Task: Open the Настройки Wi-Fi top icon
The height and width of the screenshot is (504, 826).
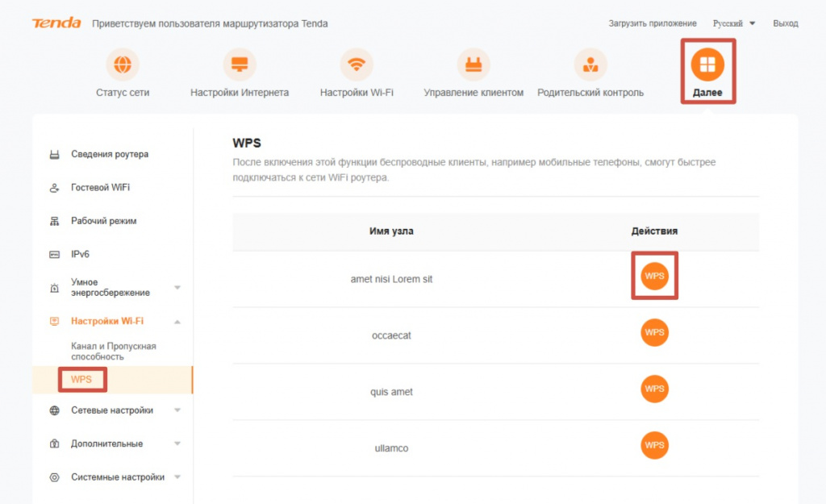Action: pos(357,65)
